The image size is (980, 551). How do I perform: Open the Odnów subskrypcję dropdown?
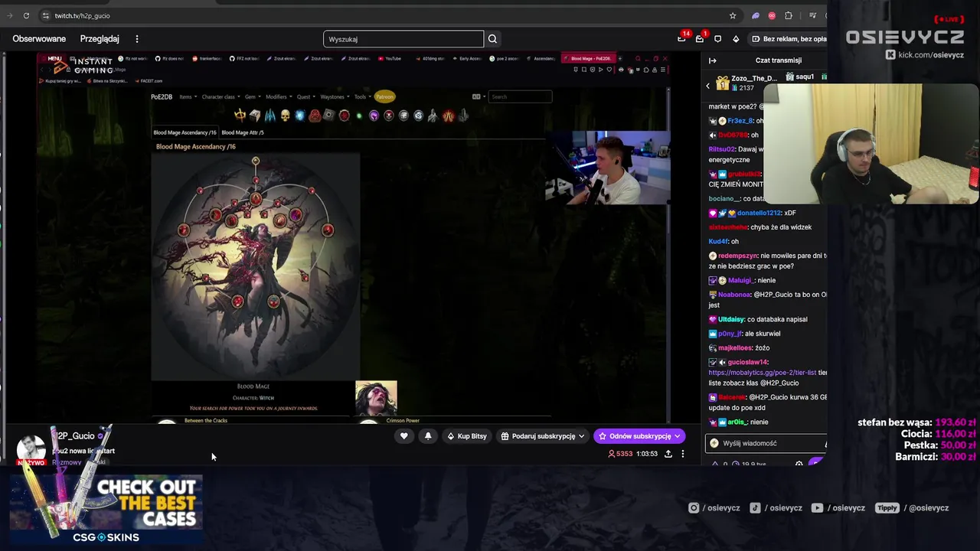pyautogui.click(x=639, y=436)
